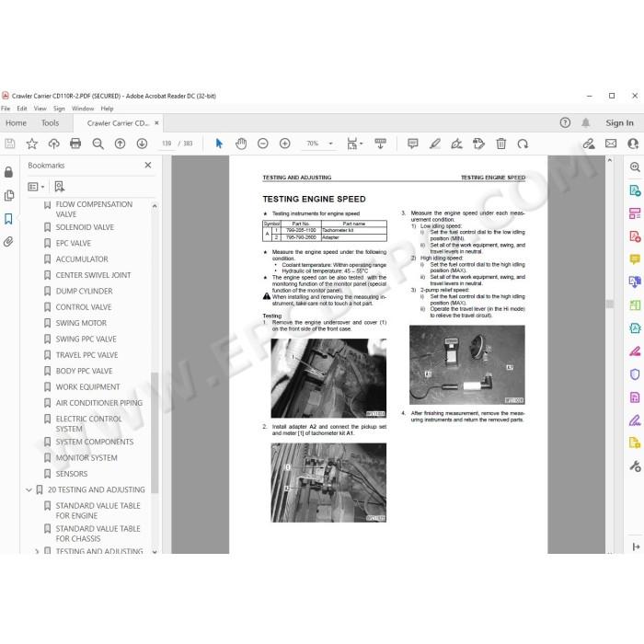The width and height of the screenshot is (644, 644).
Task: Close the Bookmarks panel
Action: [148, 165]
